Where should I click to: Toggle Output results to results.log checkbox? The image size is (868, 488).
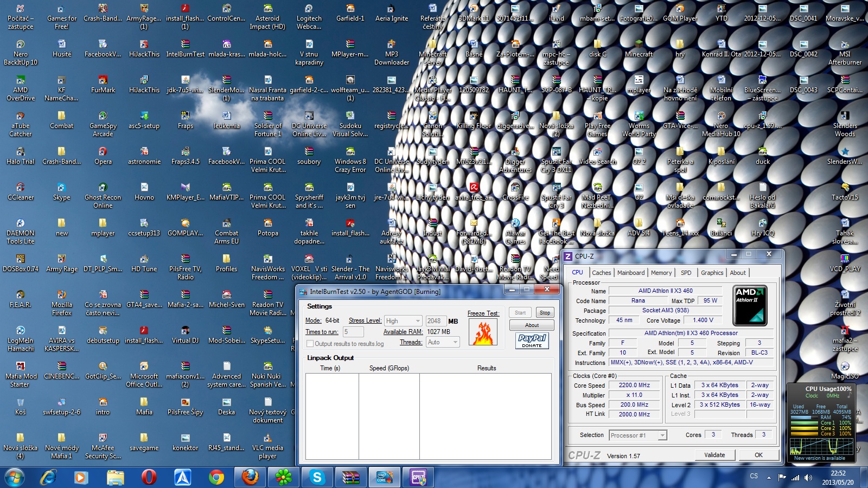(310, 344)
